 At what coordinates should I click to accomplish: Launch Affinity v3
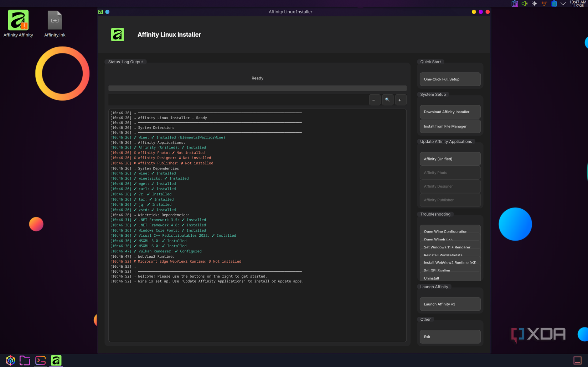(x=450, y=304)
